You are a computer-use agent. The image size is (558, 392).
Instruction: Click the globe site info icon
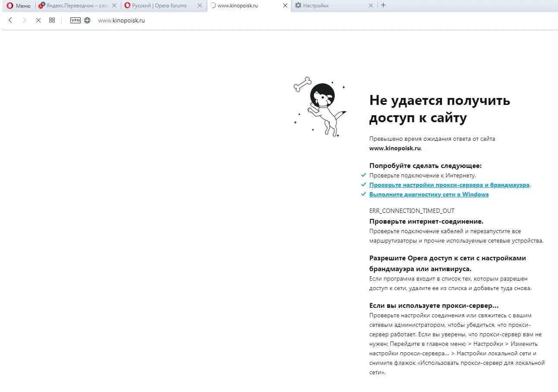(x=87, y=20)
